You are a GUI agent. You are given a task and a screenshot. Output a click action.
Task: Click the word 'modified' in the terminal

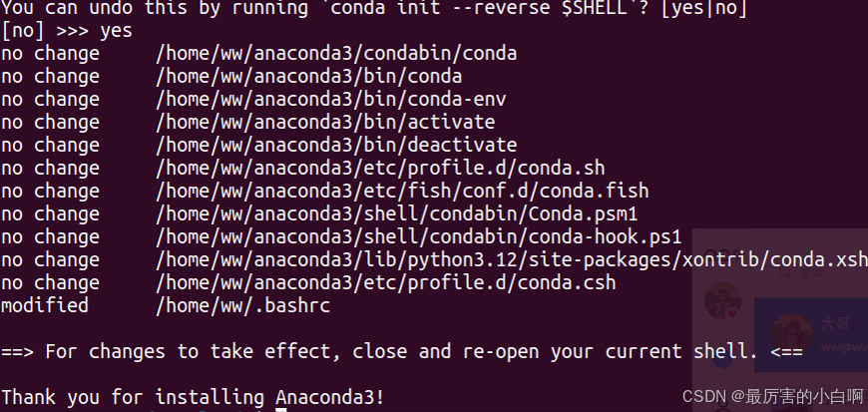coord(45,305)
